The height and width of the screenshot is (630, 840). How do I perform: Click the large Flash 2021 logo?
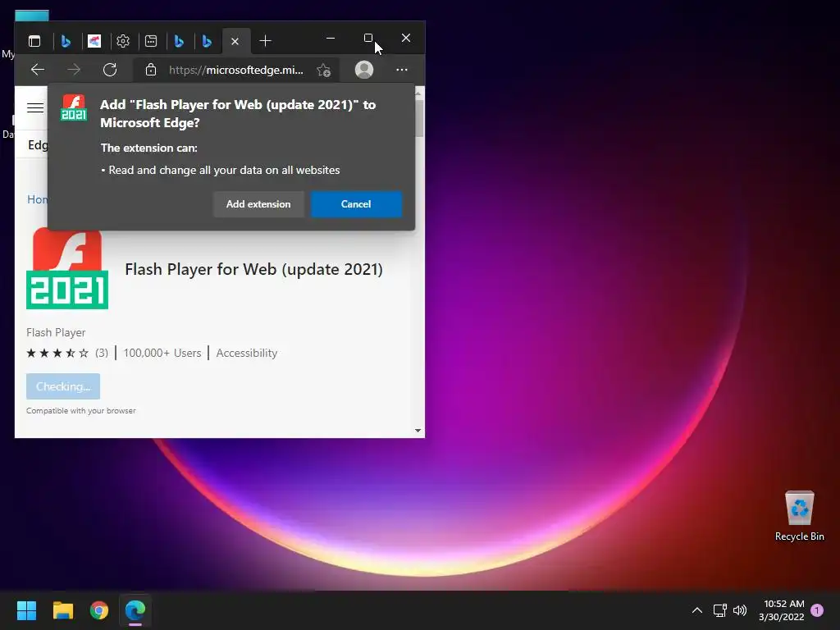click(67, 268)
